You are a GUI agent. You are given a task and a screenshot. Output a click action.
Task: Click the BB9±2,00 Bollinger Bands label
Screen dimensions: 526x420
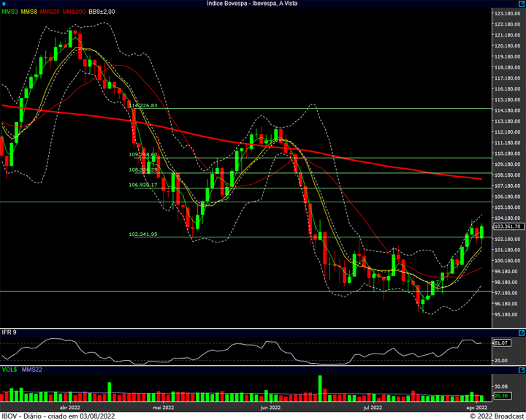click(102, 12)
